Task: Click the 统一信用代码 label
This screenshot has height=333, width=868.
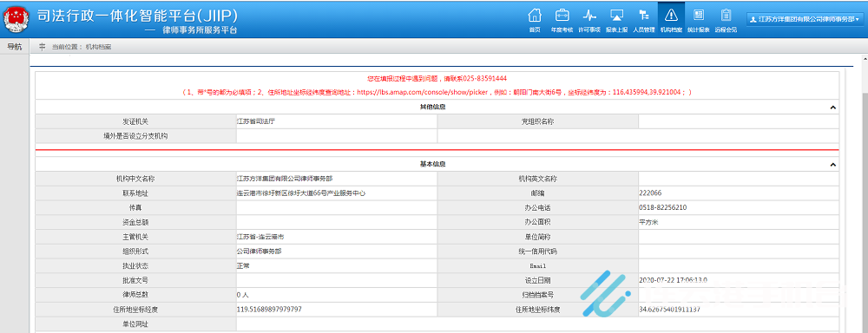Action: [x=537, y=251]
